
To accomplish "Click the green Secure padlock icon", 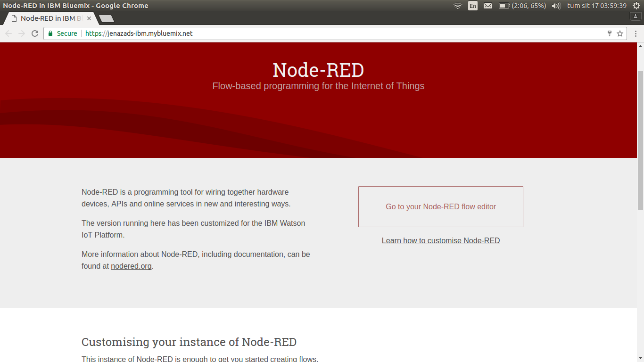I will tap(50, 33).
